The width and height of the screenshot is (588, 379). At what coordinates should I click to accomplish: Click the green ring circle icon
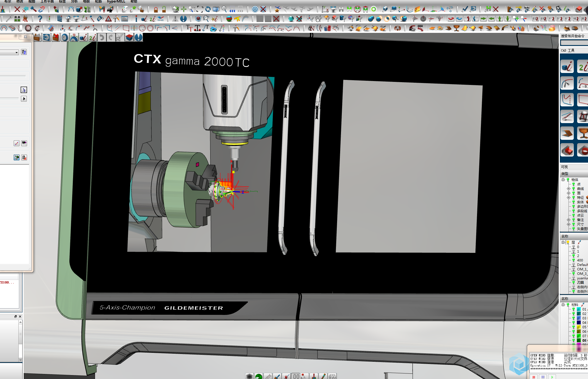tap(374, 9)
